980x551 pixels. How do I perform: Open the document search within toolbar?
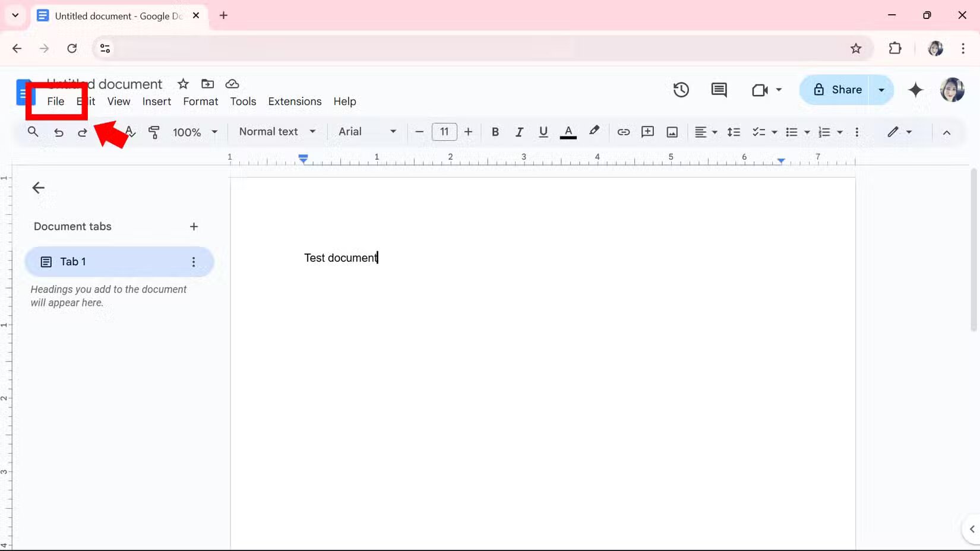pos(33,132)
